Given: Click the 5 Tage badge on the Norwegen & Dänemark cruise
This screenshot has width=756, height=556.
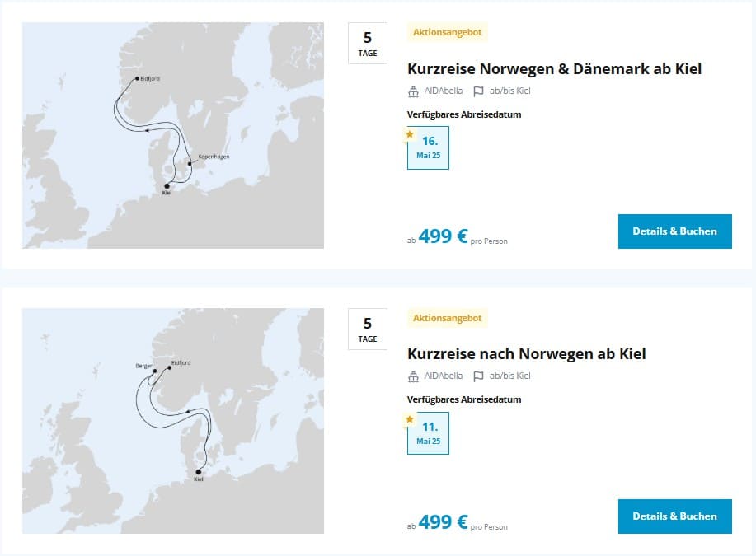Looking at the screenshot, I should coord(368,44).
